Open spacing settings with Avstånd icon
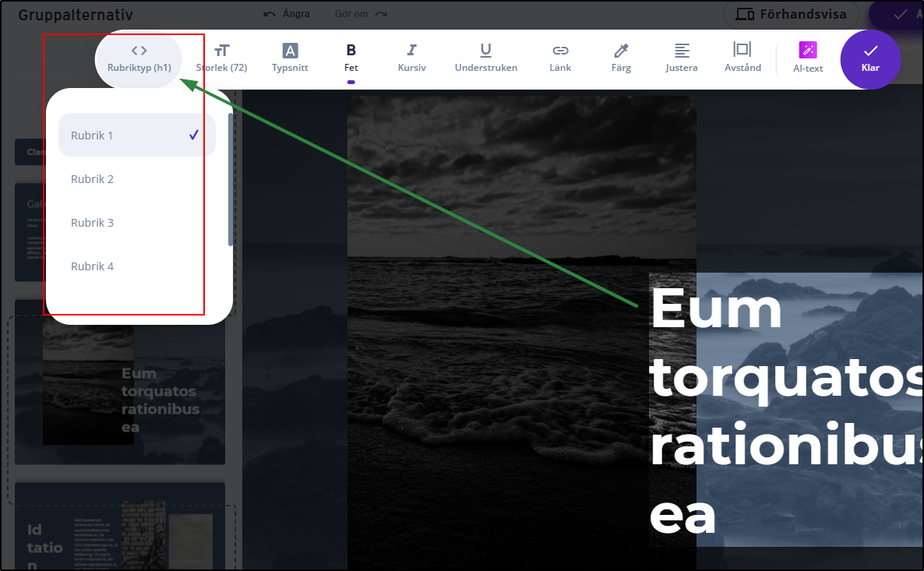Screen dimensions: 924x571 [x=742, y=58]
